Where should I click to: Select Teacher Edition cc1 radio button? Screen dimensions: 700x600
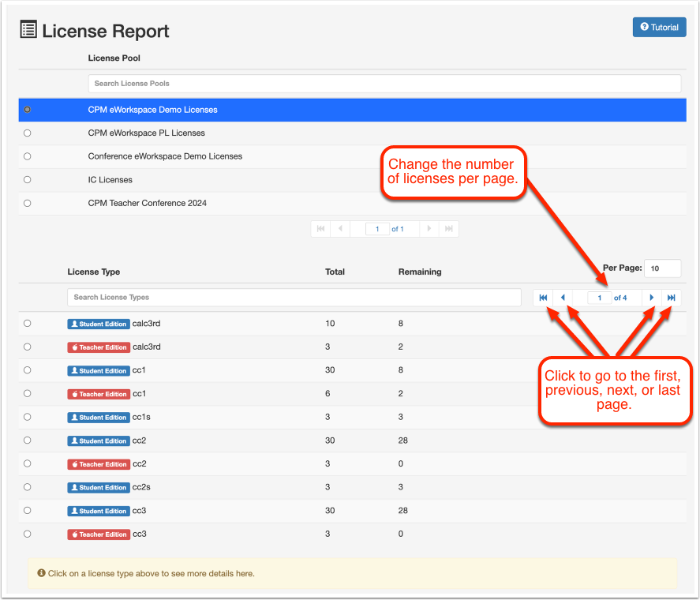28,393
